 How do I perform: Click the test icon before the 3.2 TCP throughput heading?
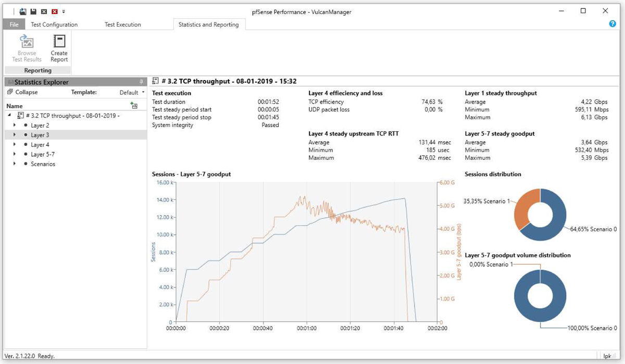pyautogui.click(x=156, y=81)
